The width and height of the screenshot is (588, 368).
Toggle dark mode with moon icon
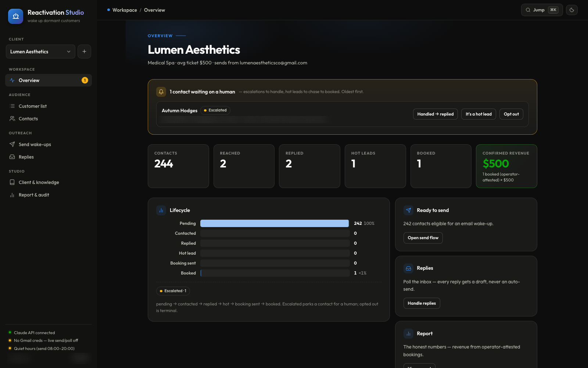572,10
